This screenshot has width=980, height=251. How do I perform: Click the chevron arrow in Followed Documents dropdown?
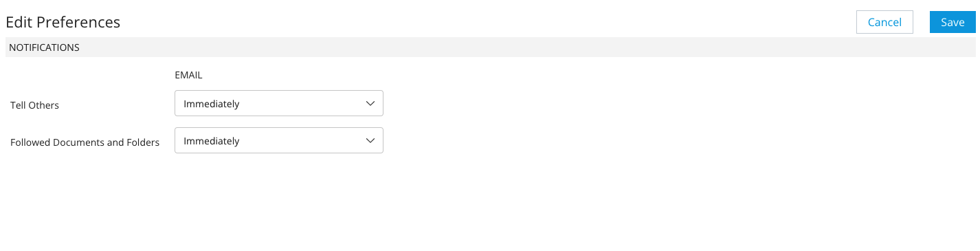click(x=370, y=140)
